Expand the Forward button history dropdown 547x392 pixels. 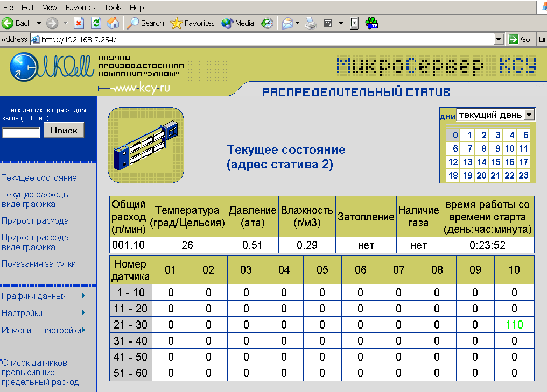tap(66, 23)
